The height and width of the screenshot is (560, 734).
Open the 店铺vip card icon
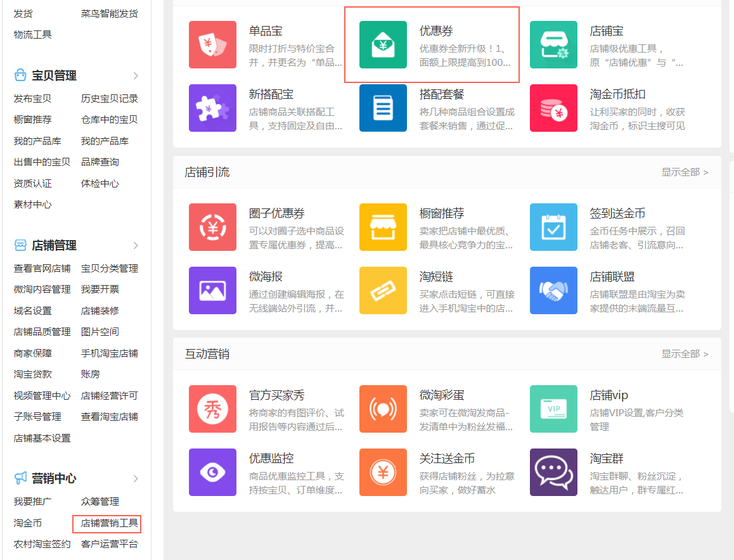point(553,409)
